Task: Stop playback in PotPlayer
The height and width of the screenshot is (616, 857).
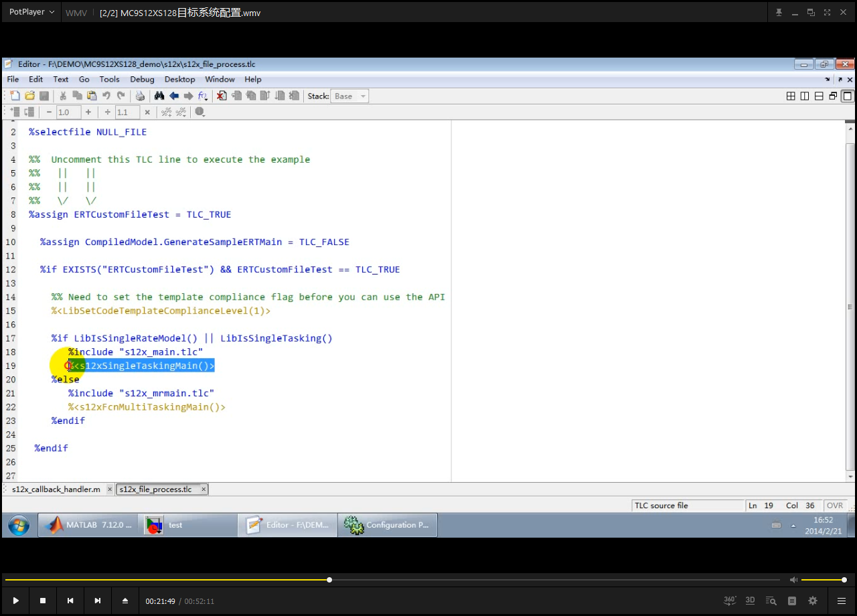Action: [43, 601]
